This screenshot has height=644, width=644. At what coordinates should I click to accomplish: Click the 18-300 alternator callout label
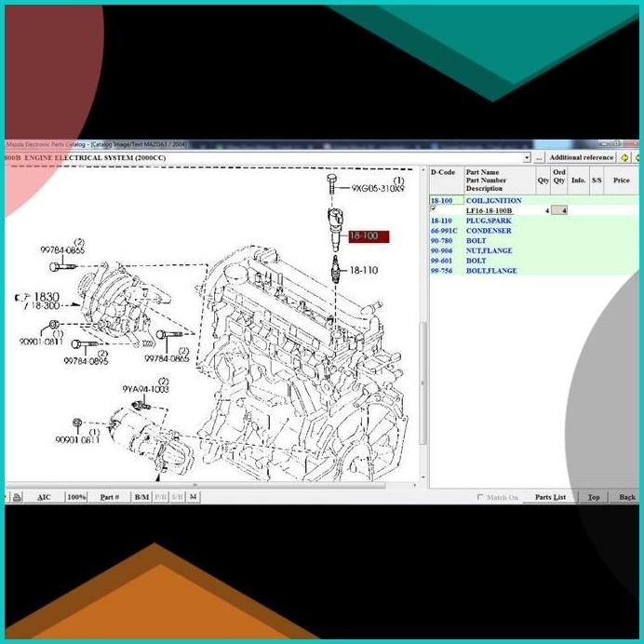click(x=45, y=305)
